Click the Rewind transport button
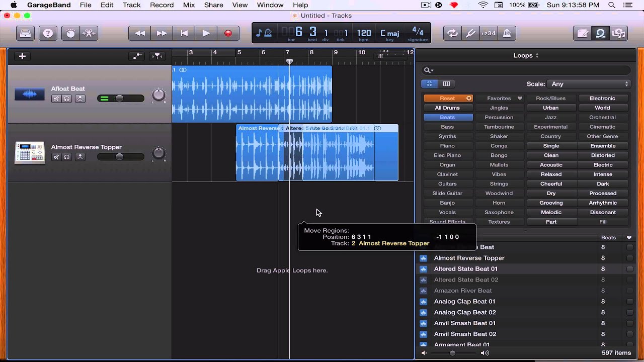This screenshot has height=362, width=644. [140, 33]
